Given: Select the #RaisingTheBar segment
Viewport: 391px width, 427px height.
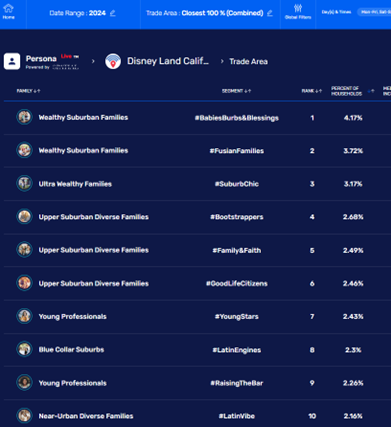Looking at the screenshot, I should 237,383.
